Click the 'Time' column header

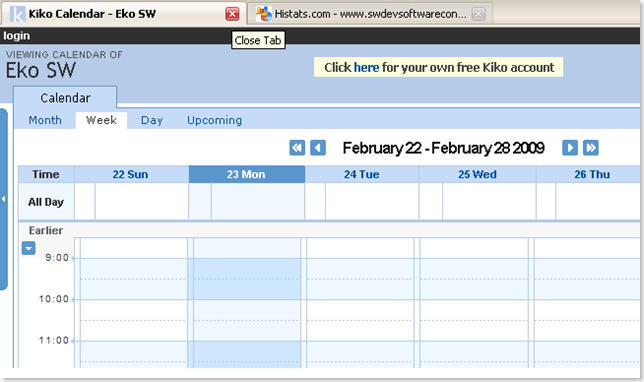click(46, 175)
